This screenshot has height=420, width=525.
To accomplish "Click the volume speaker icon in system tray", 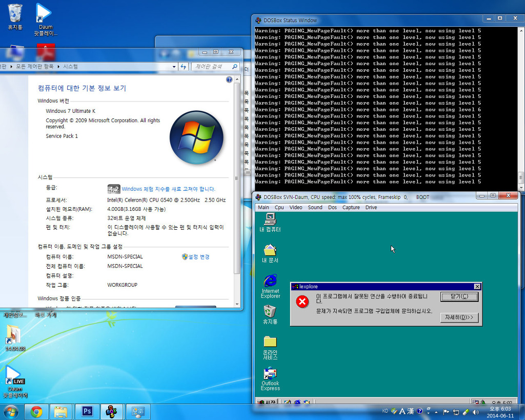I will (475, 412).
